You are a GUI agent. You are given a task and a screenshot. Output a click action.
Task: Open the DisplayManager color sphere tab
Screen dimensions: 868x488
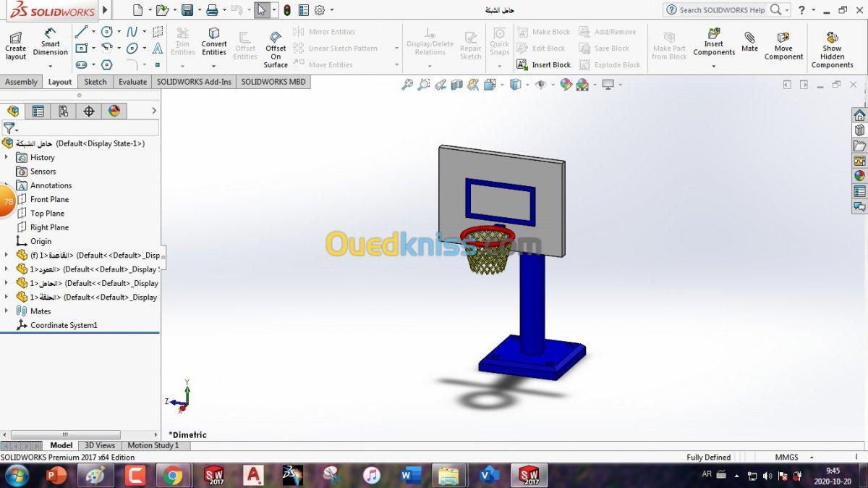[x=114, y=111]
